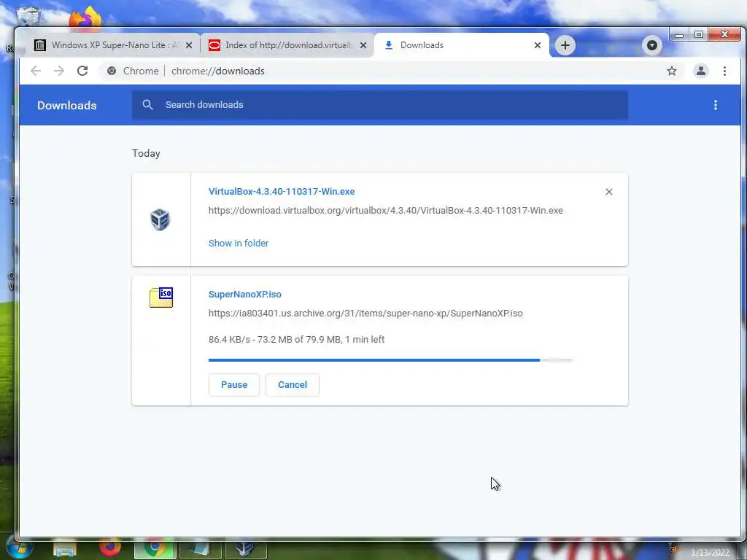Screen dimensions: 747x560
Task: Bookmark this page with the star
Action: pos(672,71)
